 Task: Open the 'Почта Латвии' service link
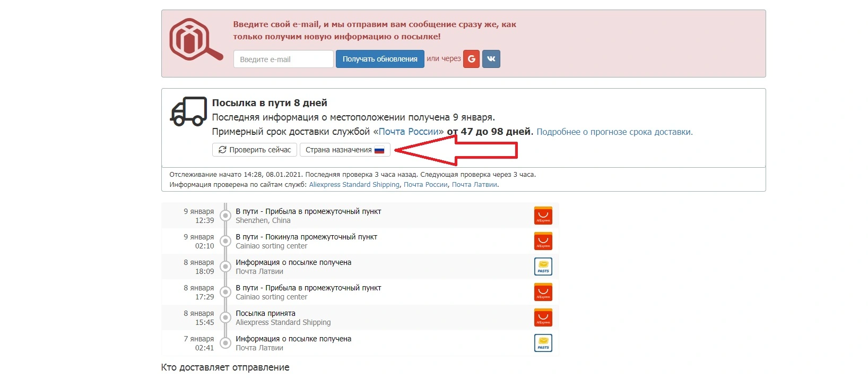[474, 185]
